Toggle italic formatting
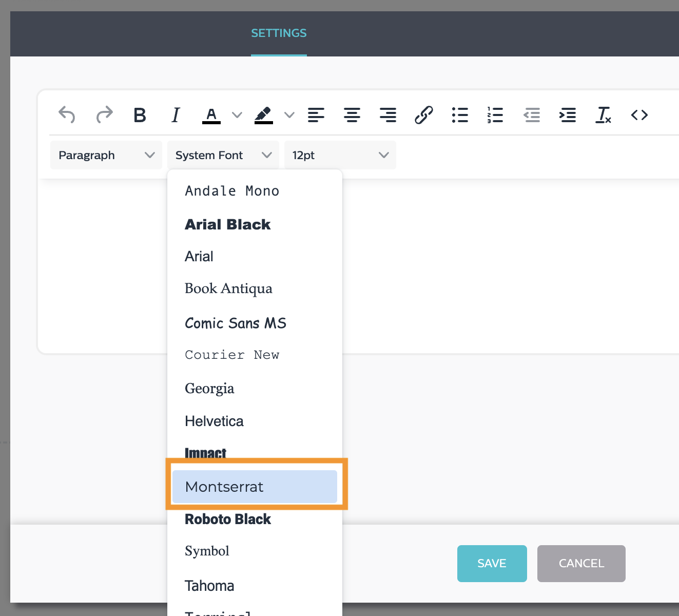Image resolution: width=679 pixels, height=616 pixels. point(176,115)
